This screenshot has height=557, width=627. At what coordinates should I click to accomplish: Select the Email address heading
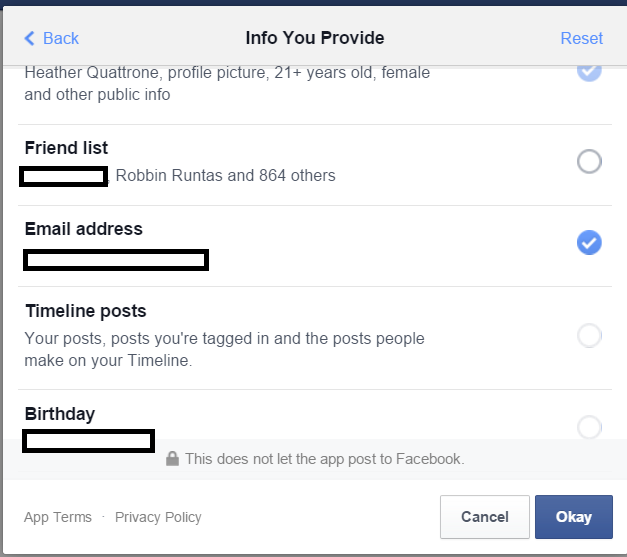[x=84, y=229]
